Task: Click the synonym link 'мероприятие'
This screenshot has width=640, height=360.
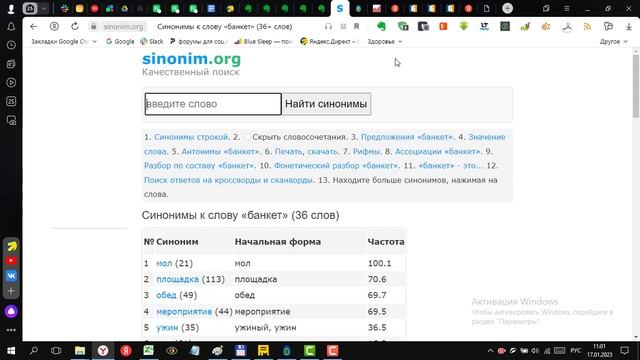Action: 184,312
